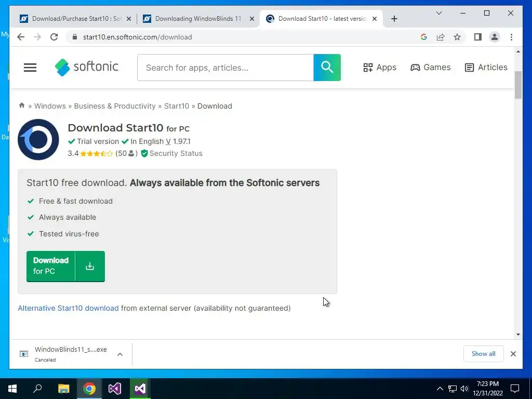532x399 pixels.
Task: Go to Windows breadcrumb link
Action: [50, 106]
